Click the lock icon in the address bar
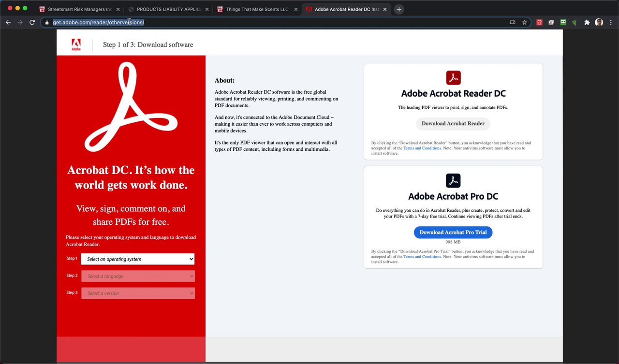619x364 pixels. pos(47,22)
